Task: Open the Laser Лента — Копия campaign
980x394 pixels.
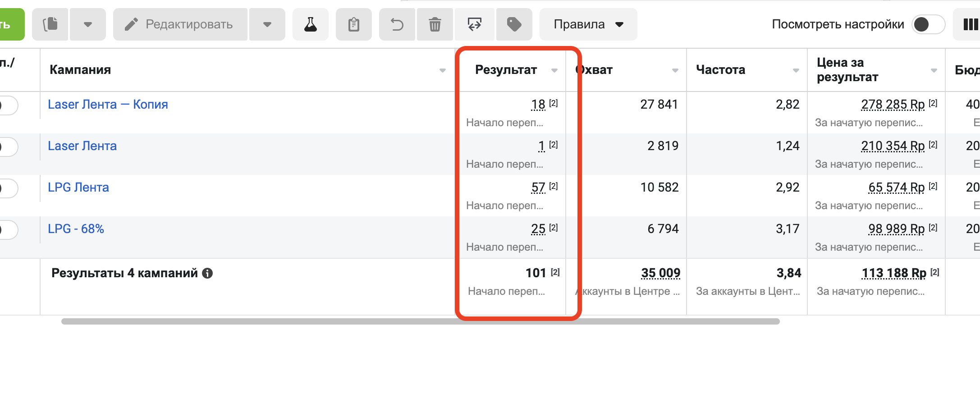Action: coord(108,105)
